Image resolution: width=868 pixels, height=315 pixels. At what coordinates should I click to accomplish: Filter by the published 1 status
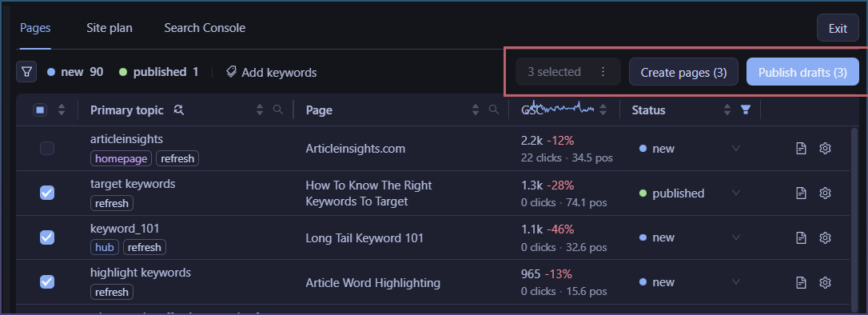(x=158, y=72)
